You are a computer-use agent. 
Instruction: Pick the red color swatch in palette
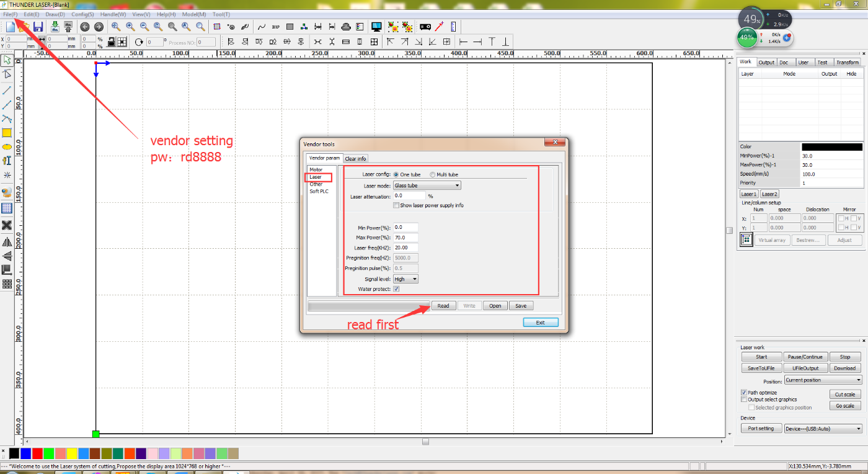[37, 454]
